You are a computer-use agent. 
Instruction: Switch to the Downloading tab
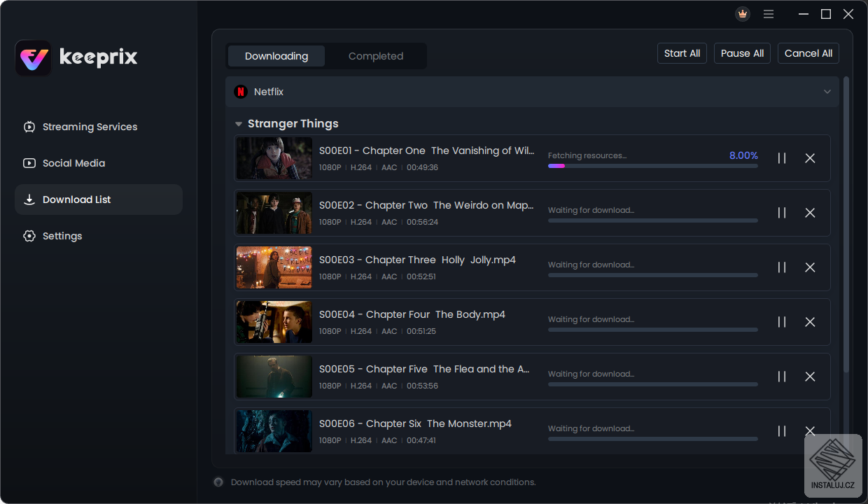276,56
